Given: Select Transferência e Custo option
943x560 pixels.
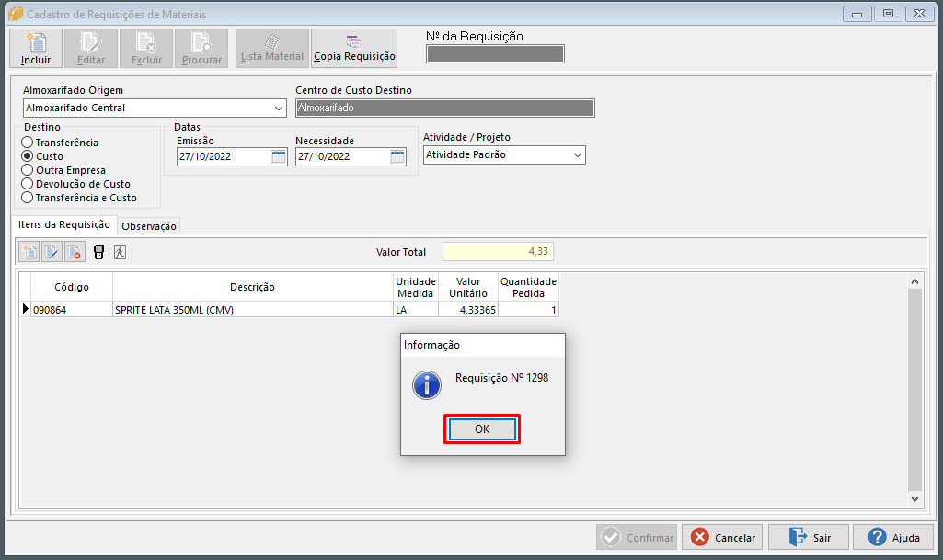Looking at the screenshot, I should click(79, 198).
